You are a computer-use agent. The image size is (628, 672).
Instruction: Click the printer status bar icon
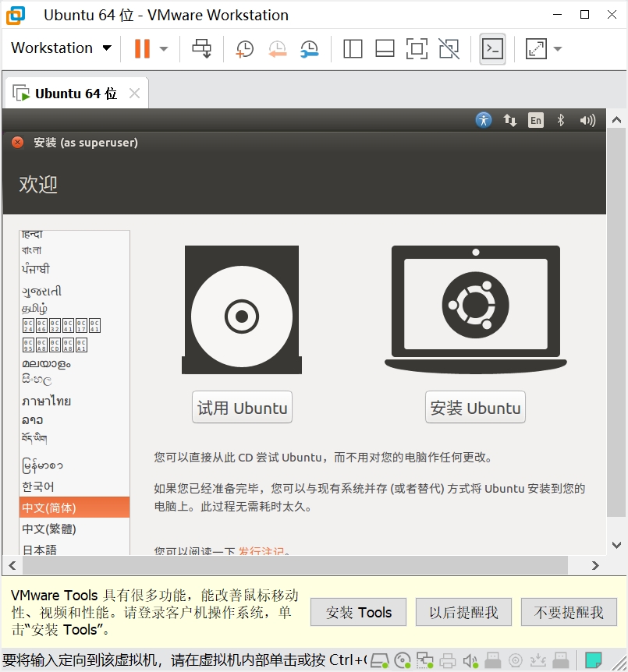click(x=448, y=660)
